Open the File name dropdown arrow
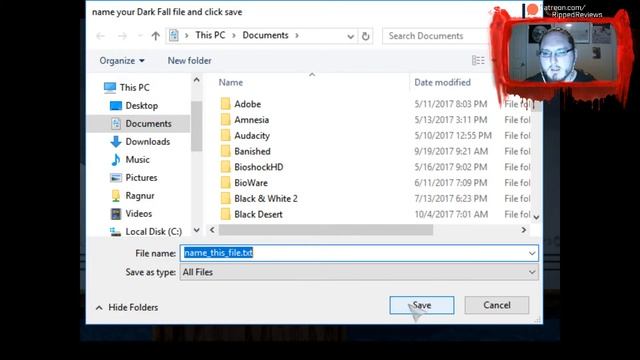The image size is (640, 360). coord(532,253)
